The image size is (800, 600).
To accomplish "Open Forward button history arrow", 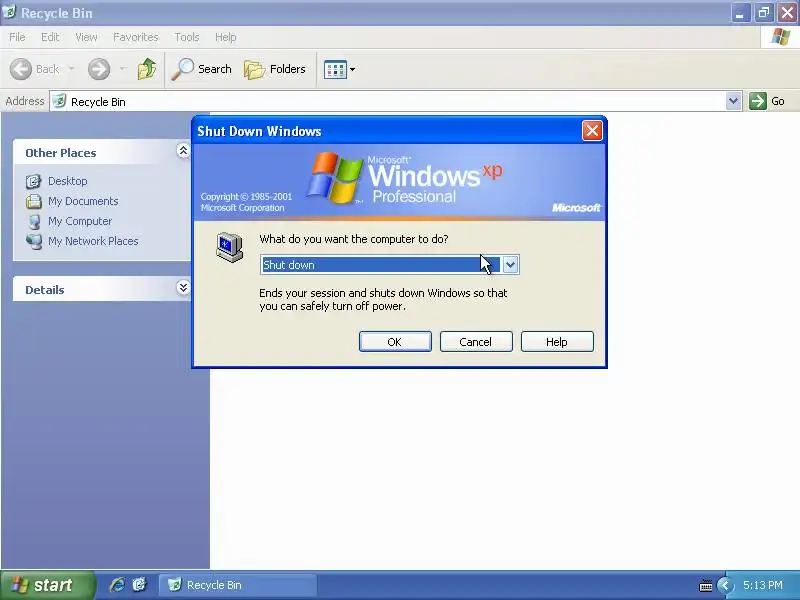I will pyautogui.click(x=122, y=68).
